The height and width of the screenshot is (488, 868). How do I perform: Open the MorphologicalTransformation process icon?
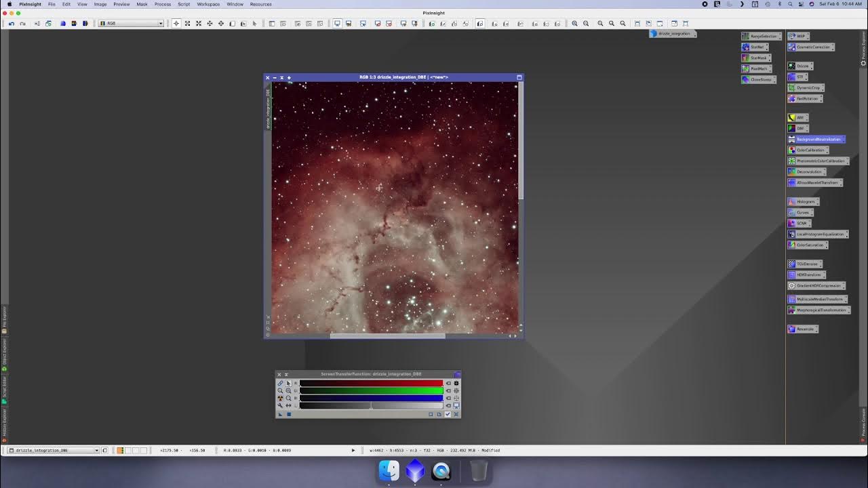pyautogui.click(x=818, y=310)
